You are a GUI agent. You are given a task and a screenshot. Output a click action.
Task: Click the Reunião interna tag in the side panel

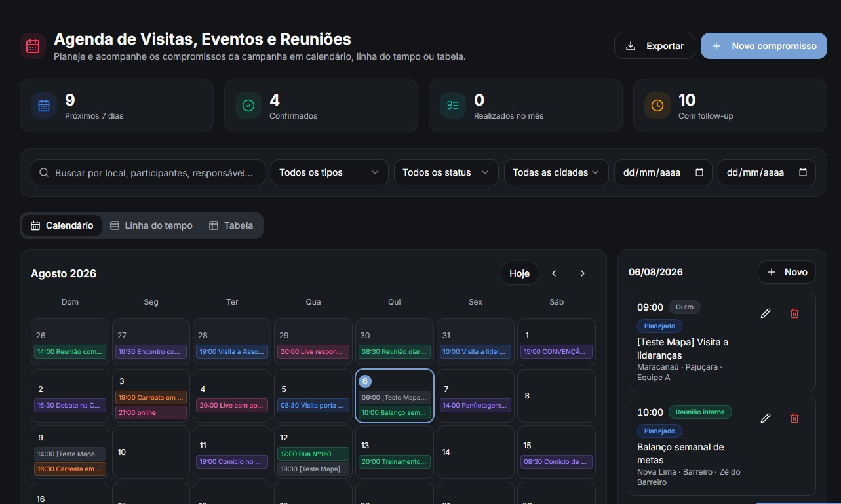(x=700, y=412)
